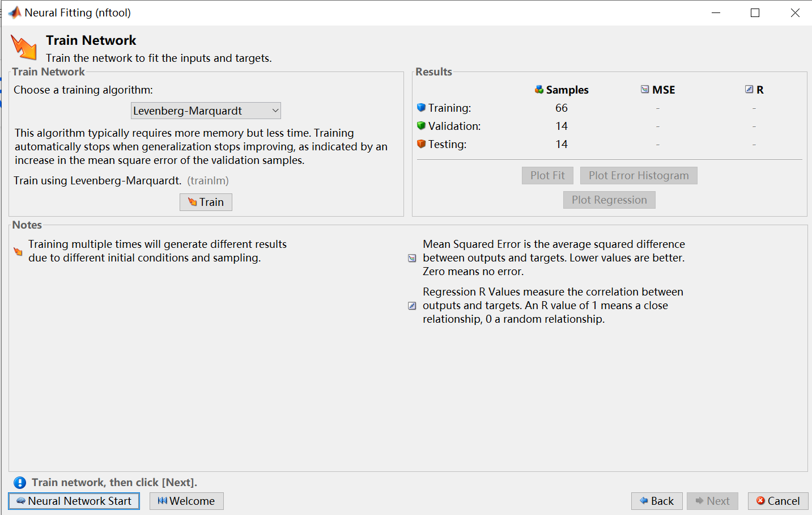Click the 'MSE' column header text
812x515 pixels.
(x=664, y=90)
